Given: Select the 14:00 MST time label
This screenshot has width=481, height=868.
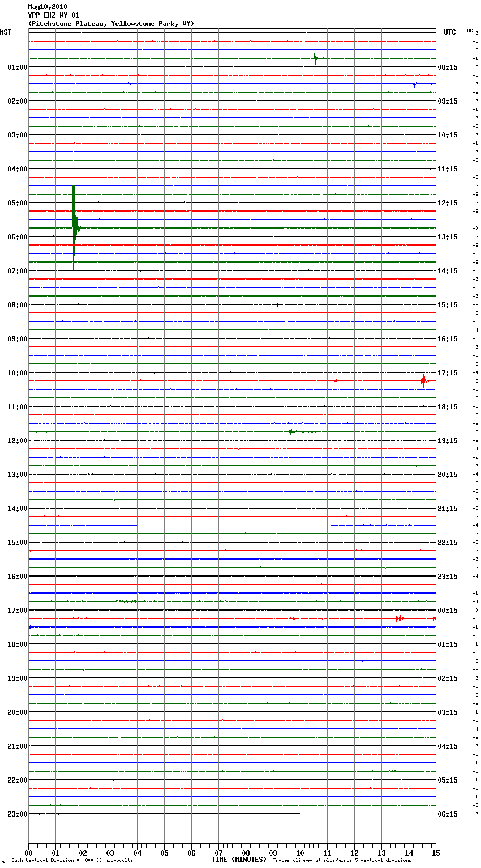Looking at the screenshot, I should (x=17, y=508).
